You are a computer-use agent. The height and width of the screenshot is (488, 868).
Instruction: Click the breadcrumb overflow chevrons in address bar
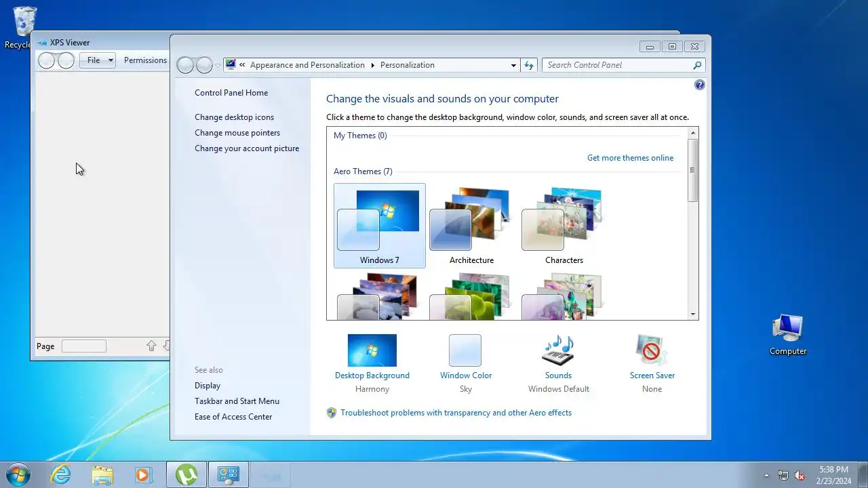(x=243, y=65)
